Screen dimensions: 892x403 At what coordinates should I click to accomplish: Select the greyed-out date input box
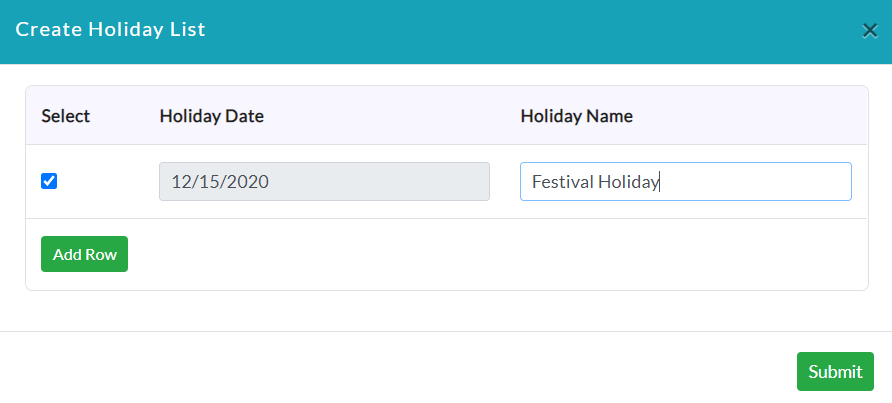click(324, 182)
